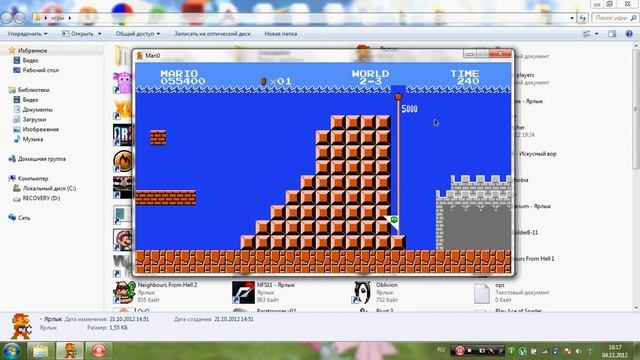This screenshot has height=360, width=640.
Task: Click the arrow after игры in address bar
Action: [x=70, y=18]
